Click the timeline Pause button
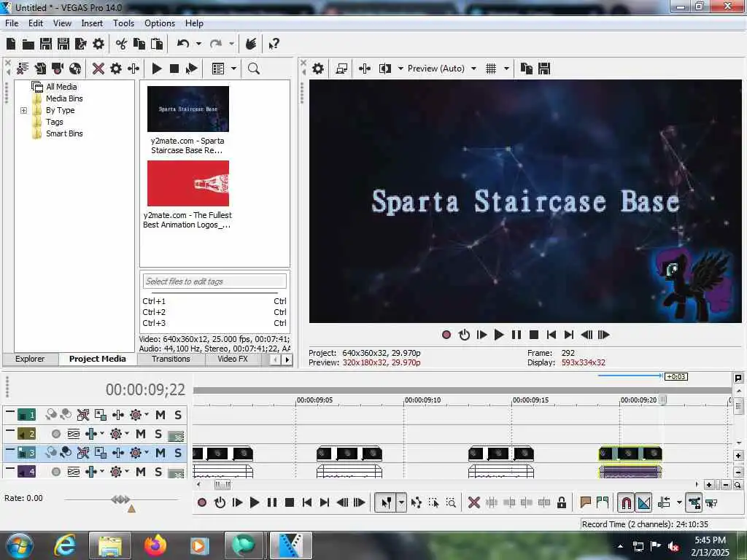 coord(272,502)
